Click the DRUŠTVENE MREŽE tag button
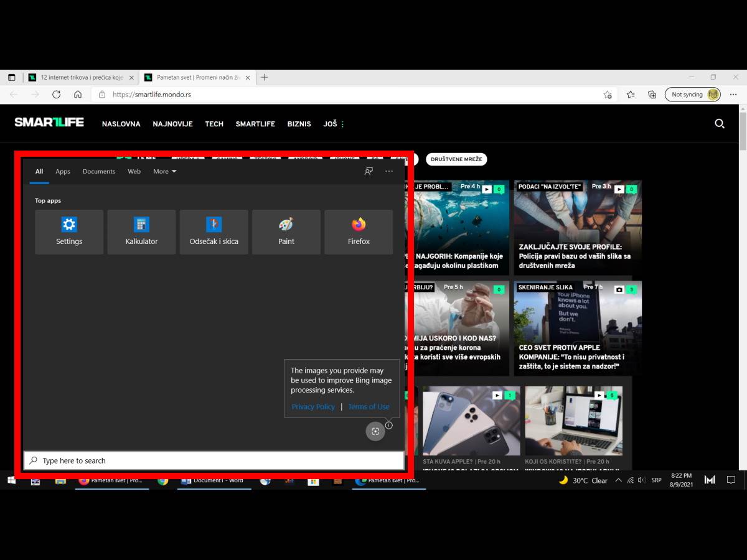The height and width of the screenshot is (560, 747). click(x=456, y=159)
